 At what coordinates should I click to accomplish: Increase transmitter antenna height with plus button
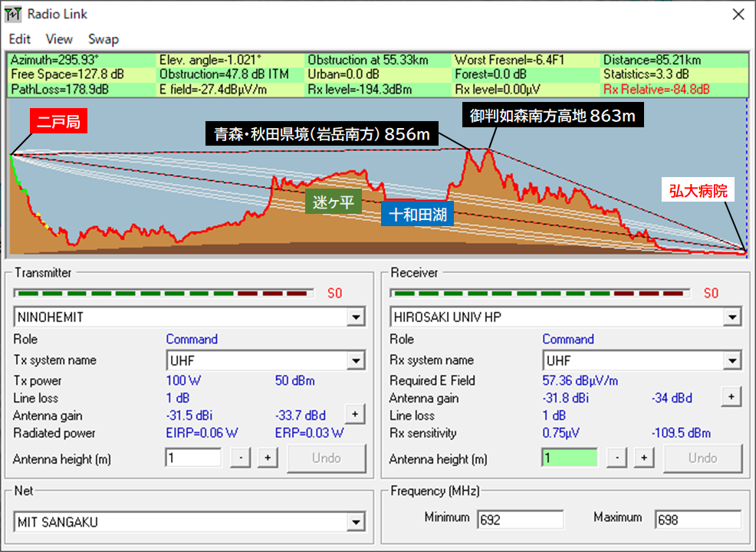point(268,458)
